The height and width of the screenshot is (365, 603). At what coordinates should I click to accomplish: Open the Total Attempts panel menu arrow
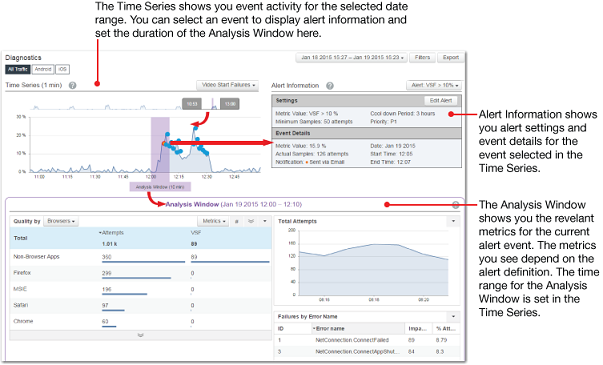tap(453, 221)
